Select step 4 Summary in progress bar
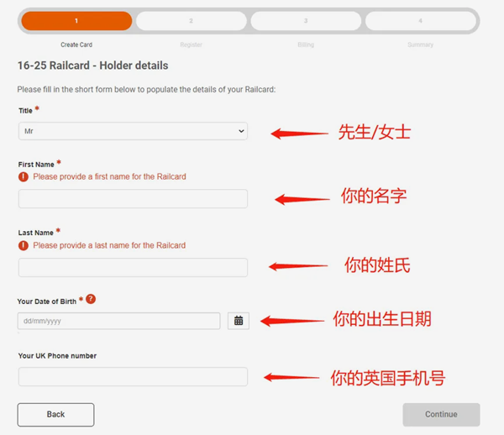This screenshot has width=504, height=435. [x=420, y=21]
